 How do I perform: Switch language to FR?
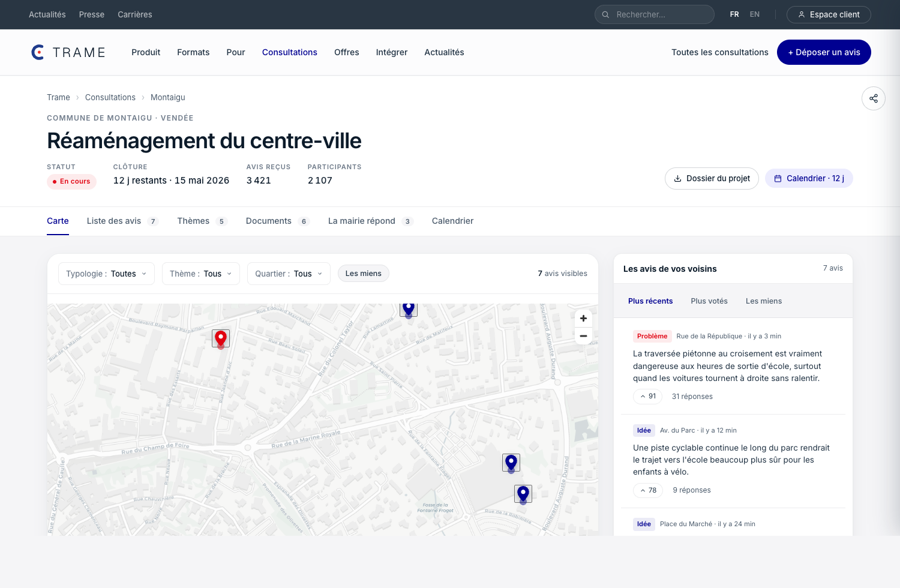click(734, 14)
